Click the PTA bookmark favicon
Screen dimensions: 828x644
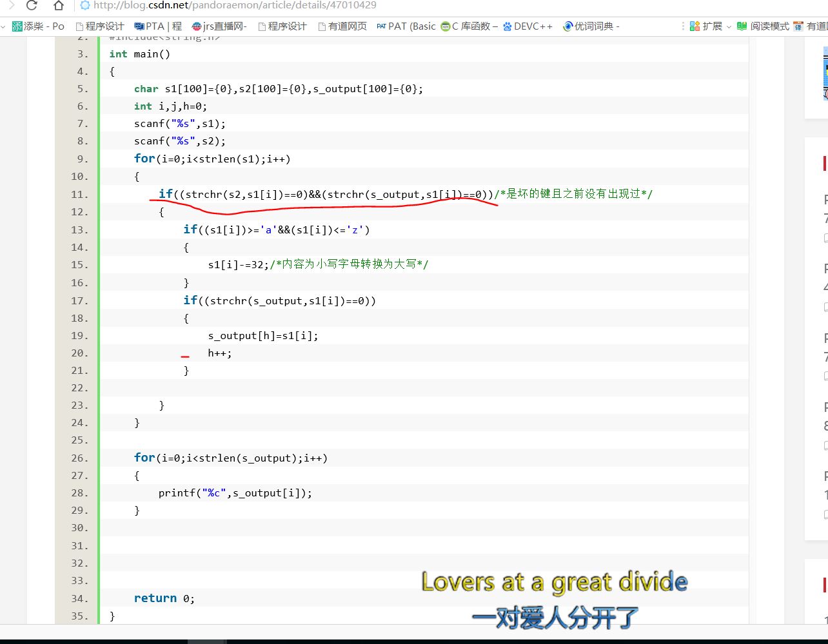139,26
